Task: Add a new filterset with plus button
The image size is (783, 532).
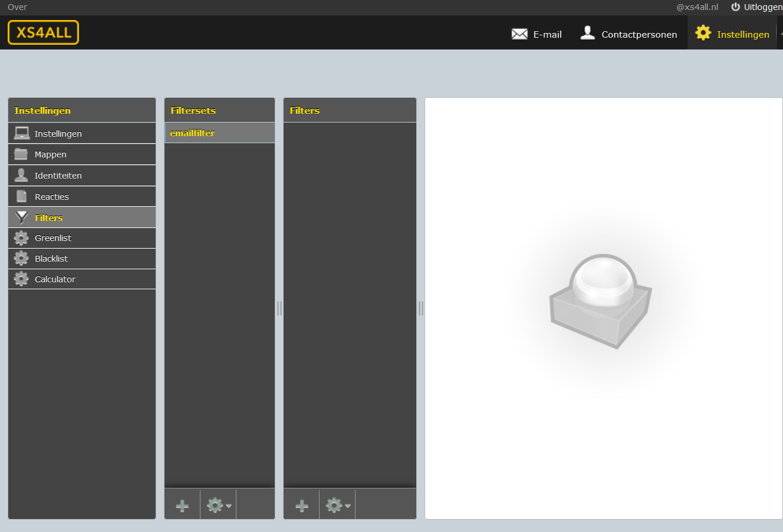Action: tap(182, 505)
